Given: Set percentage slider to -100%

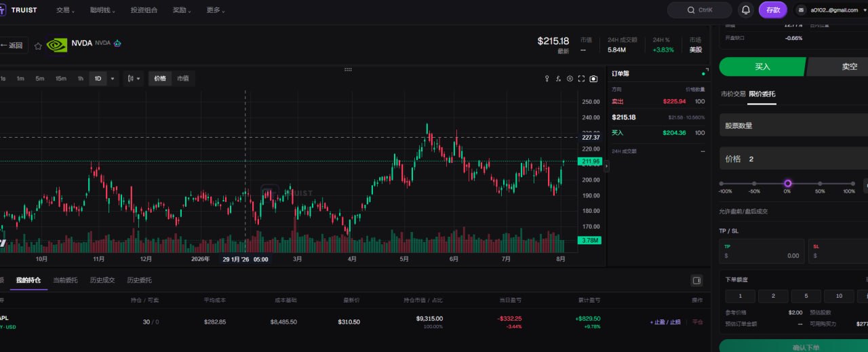Looking at the screenshot, I should (x=722, y=183).
